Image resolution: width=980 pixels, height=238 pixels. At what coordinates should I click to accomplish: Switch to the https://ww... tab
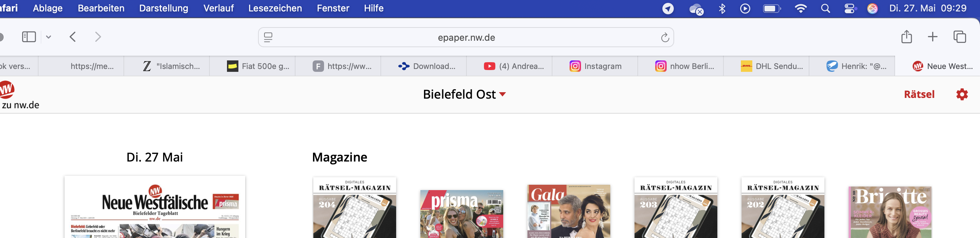click(x=338, y=66)
